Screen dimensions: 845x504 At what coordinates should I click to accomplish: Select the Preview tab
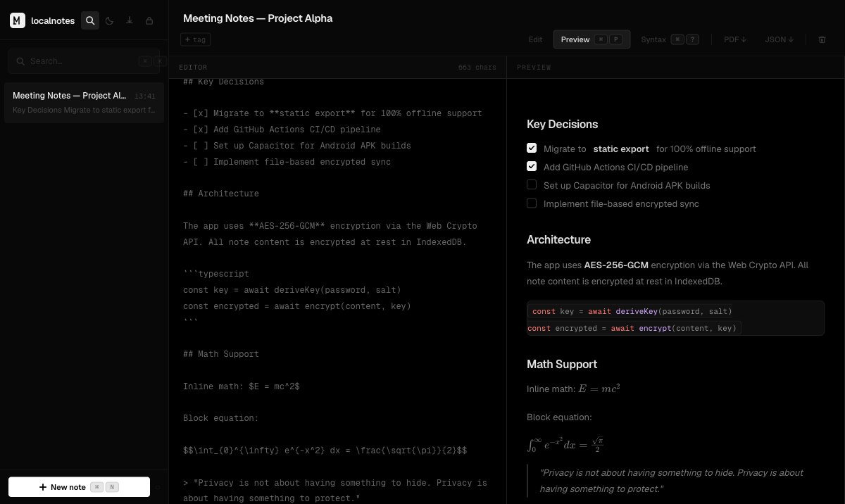[575, 39]
